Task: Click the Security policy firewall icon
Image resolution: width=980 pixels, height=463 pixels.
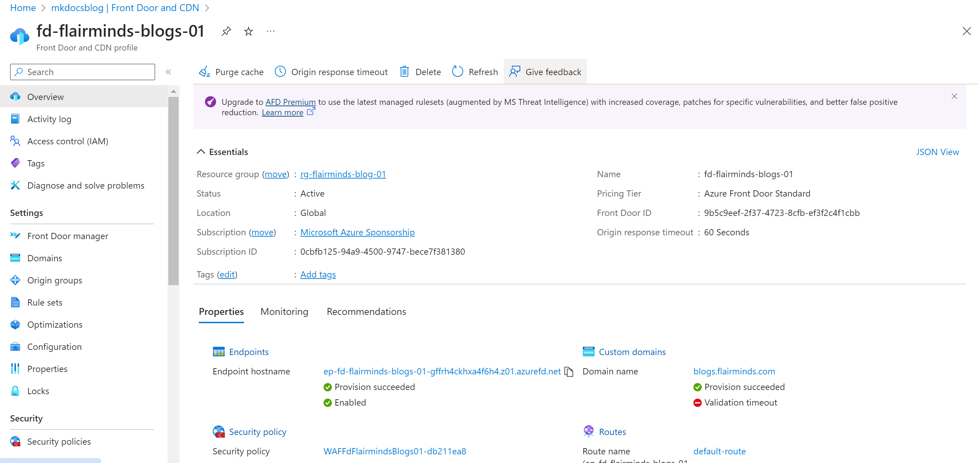Action: pos(218,432)
